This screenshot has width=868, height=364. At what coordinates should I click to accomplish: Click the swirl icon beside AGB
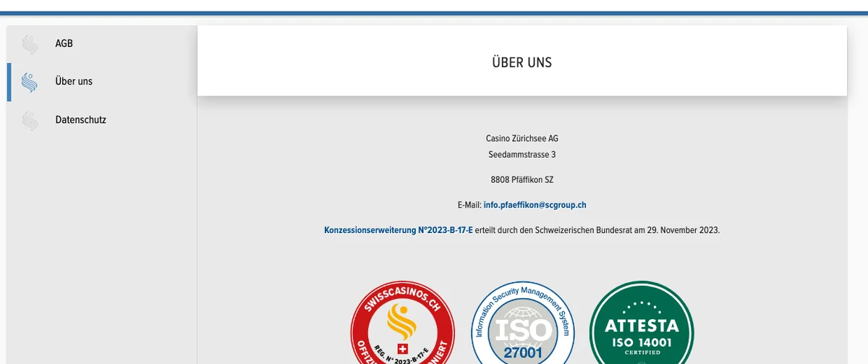30,44
